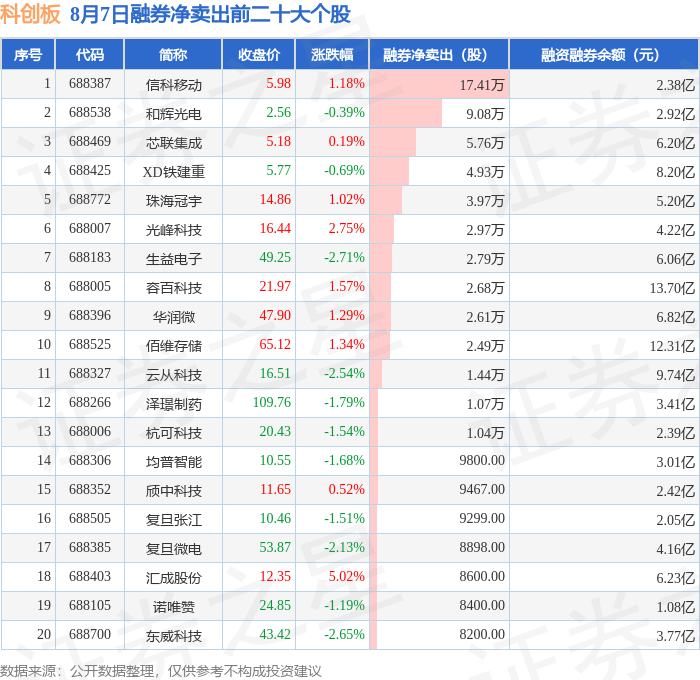Select stock name 容百科技
The height and width of the screenshot is (680, 700).
174,288
